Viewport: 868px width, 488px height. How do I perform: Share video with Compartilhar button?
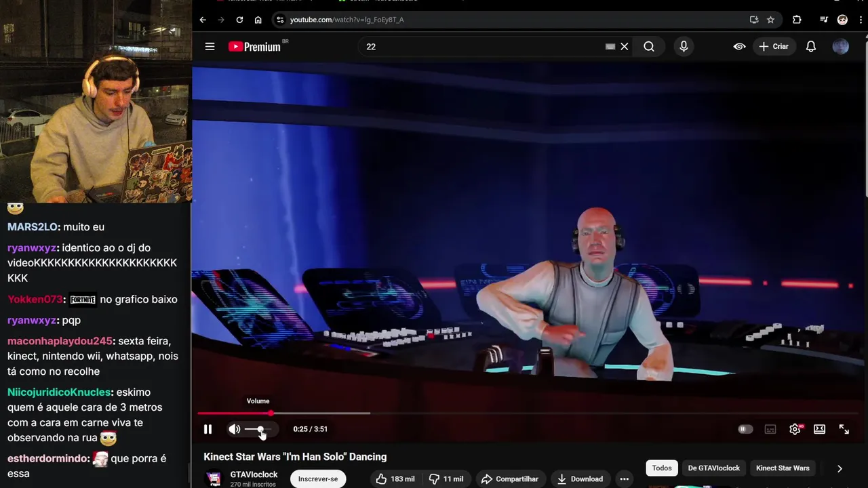pyautogui.click(x=510, y=479)
